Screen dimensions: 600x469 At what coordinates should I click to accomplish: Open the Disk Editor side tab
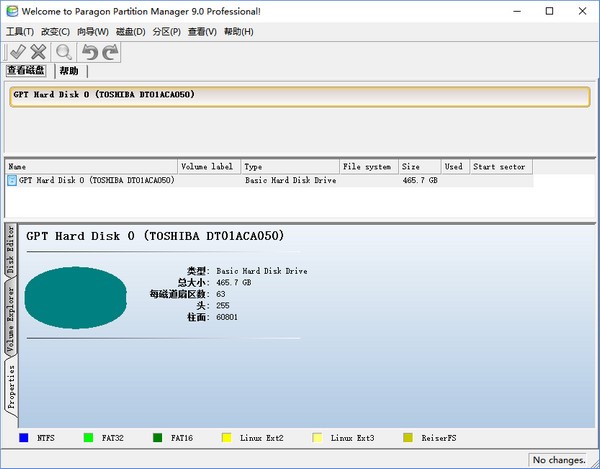[10, 249]
